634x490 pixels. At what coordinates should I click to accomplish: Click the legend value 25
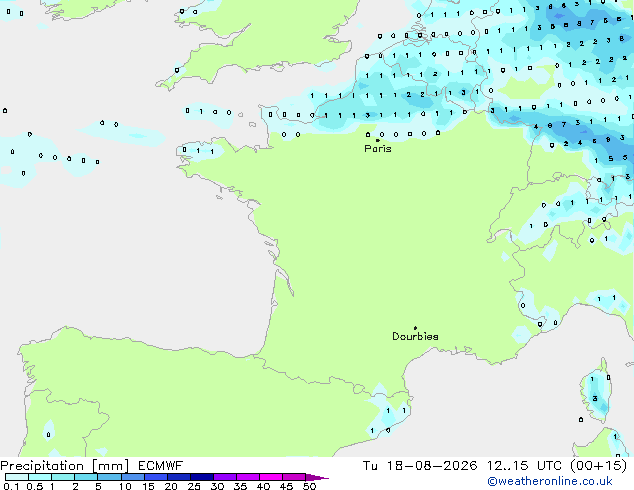click(x=194, y=486)
